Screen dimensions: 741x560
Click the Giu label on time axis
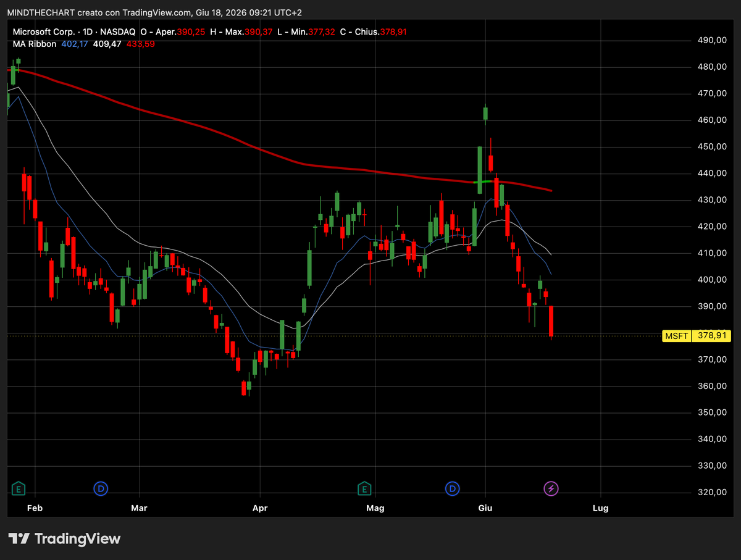coord(485,508)
